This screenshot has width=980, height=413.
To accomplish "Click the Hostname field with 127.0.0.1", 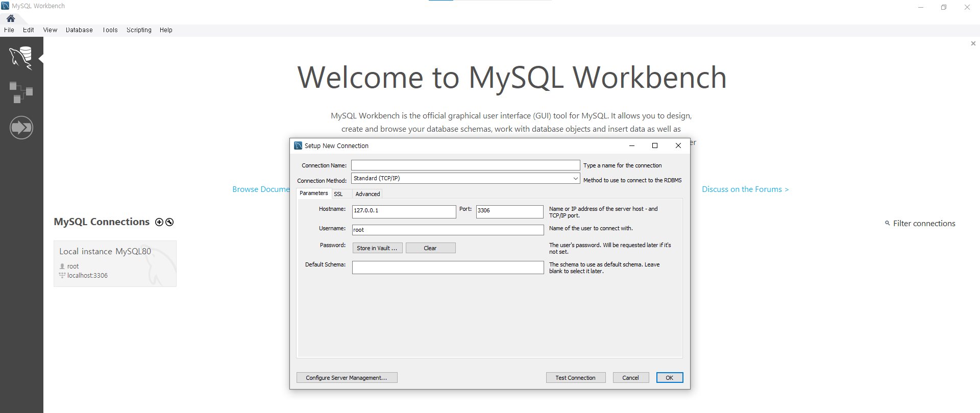I will pos(404,211).
